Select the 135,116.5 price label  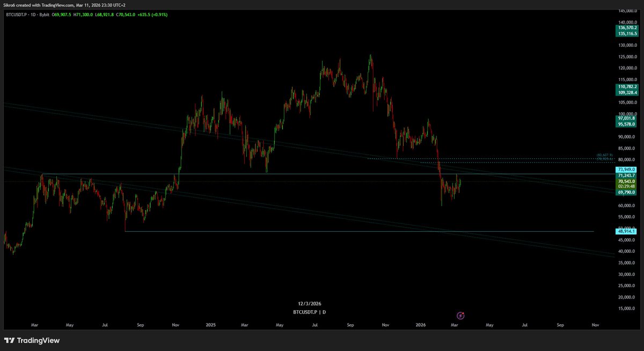[x=627, y=33]
